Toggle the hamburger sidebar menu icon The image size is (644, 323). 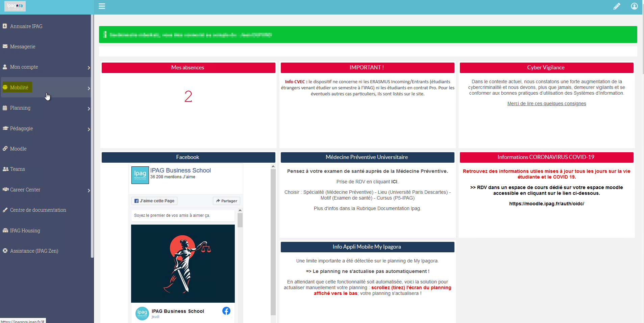[102, 6]
